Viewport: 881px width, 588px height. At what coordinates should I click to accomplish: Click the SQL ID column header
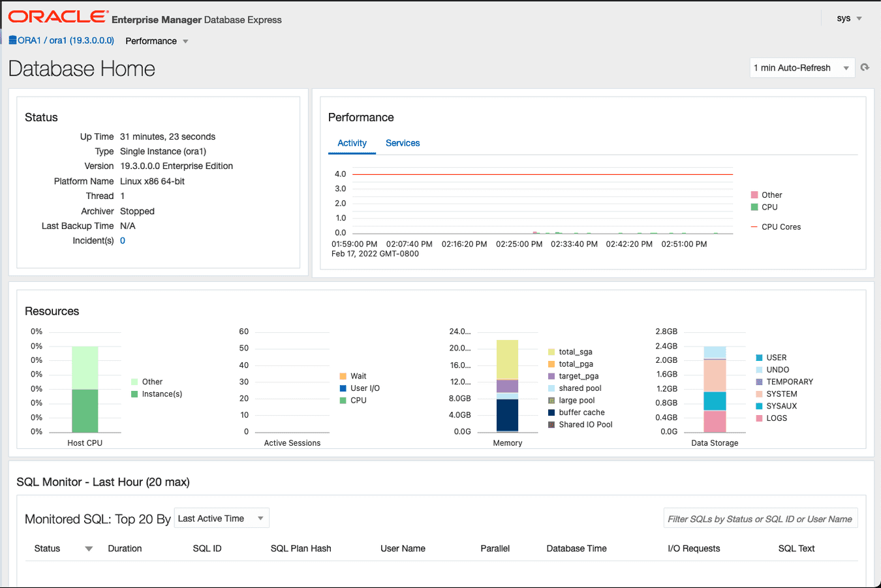pyautogui.click(x=207, y=549)
